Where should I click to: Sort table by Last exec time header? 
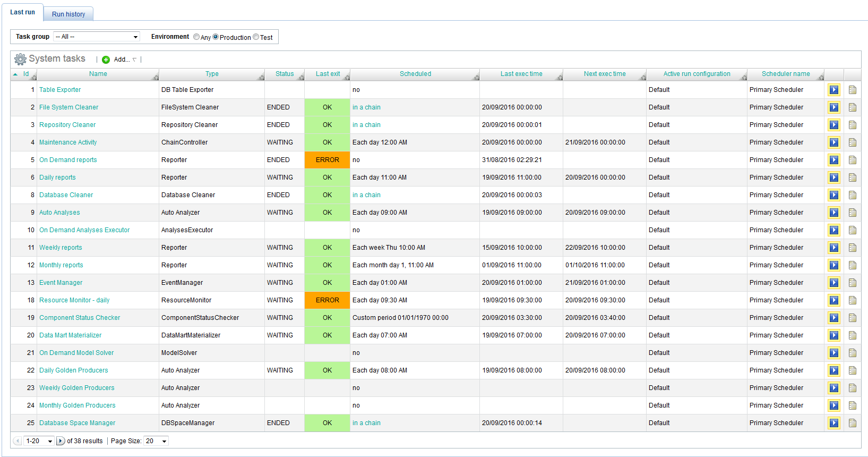[x=521, y=74]
